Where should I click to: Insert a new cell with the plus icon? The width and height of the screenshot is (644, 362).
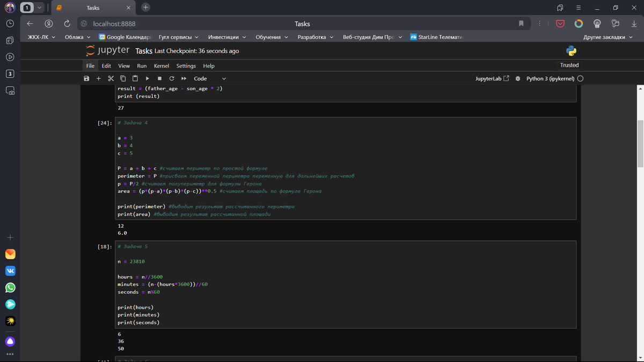(x=98, y=78)
